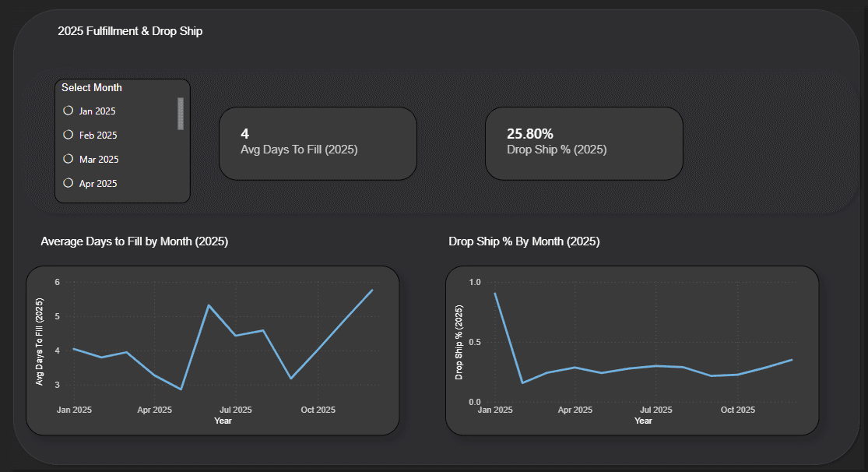Click the Select Month slicer header
The image size is (868, 472).
pos(91,87)
